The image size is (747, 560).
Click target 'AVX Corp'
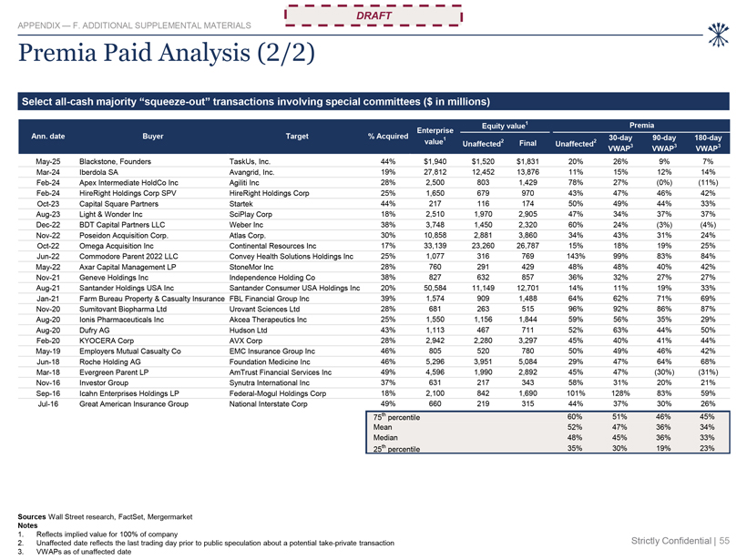coord(246,341)
